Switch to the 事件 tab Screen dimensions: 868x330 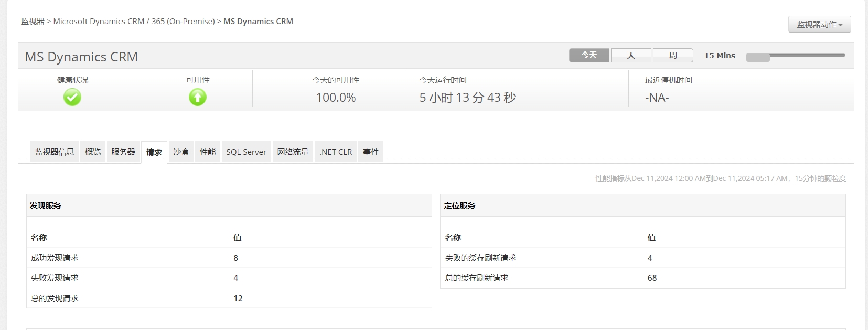coord(371,152)
